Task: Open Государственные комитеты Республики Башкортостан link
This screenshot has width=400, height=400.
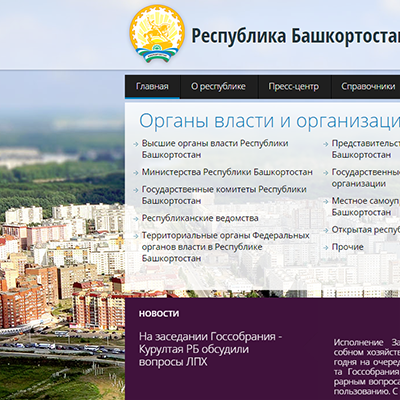Action: (224, 195)
